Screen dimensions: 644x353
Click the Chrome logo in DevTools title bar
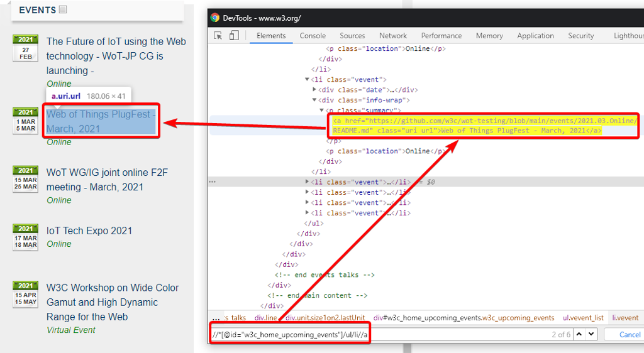click(215, 18)
